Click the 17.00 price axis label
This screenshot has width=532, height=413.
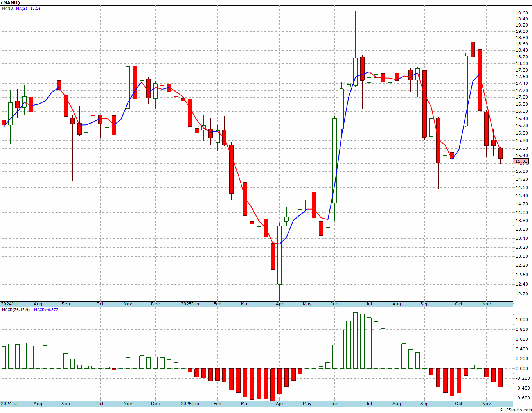click(521, 97)
